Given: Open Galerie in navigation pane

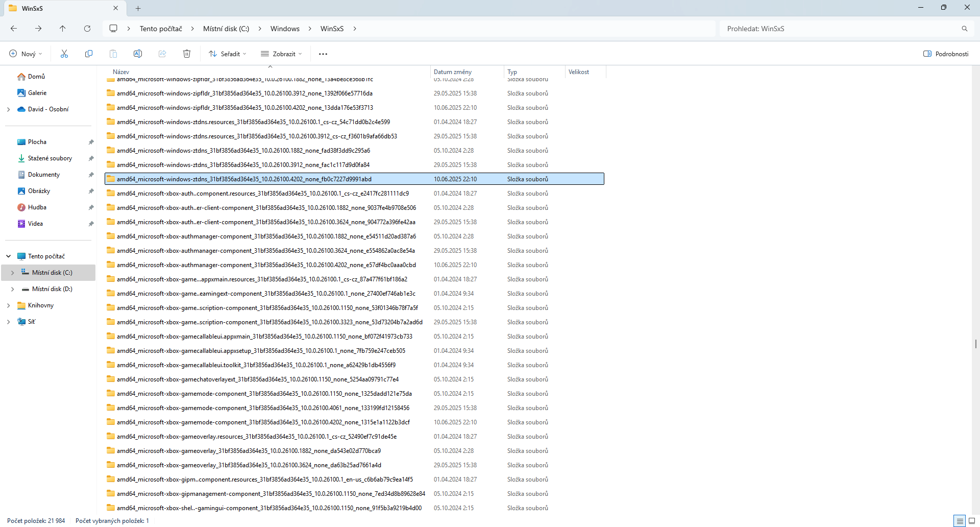Looking at the screenshot, I should coord(37,93).
